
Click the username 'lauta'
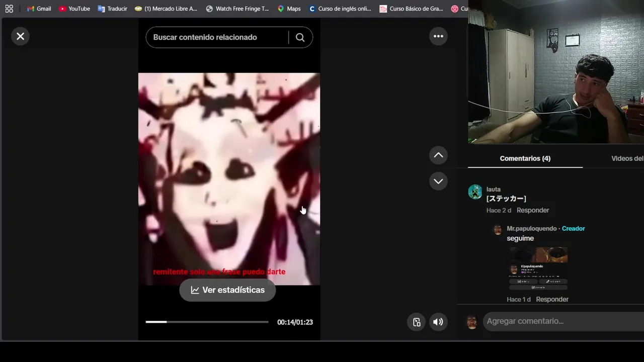pos(493,190)
